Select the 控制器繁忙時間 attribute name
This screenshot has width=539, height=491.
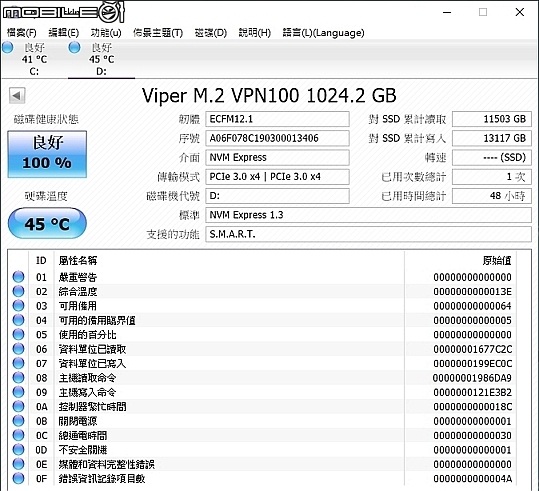[x=92, y=407]
